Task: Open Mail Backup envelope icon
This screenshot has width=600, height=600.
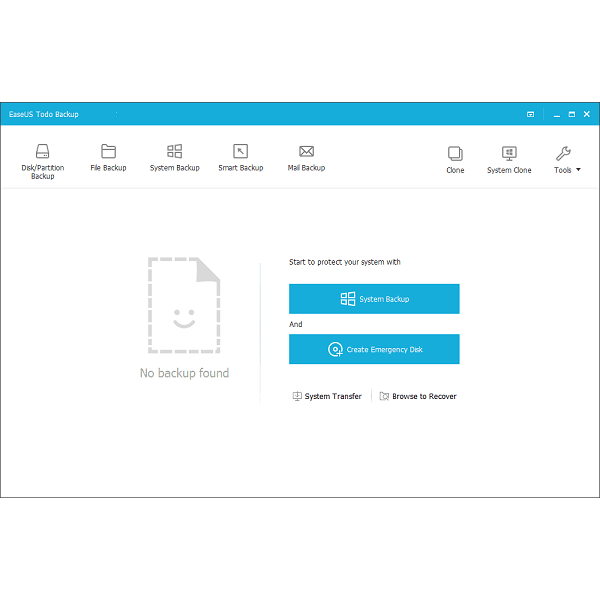Action: [306, 152]
